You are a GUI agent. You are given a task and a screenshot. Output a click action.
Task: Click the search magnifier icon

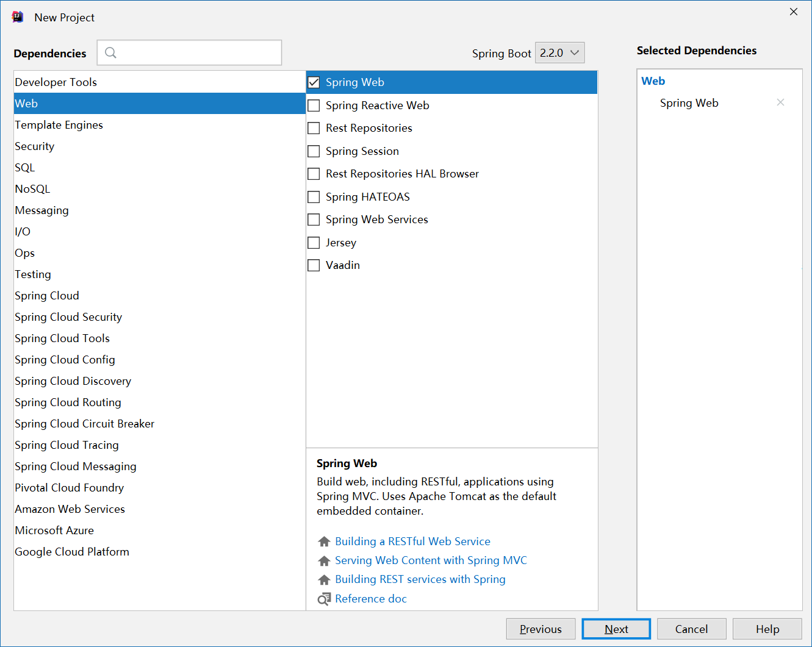click(x=110, y=52)
